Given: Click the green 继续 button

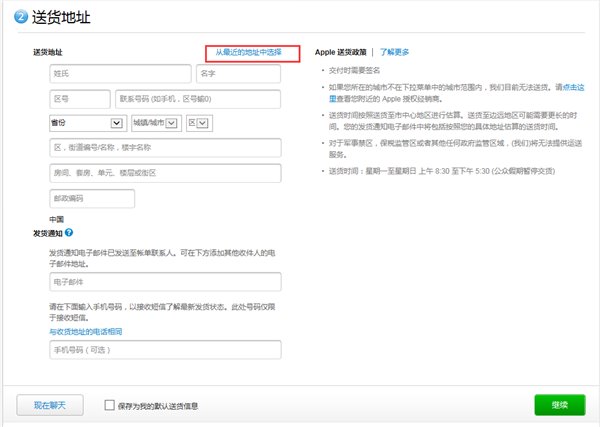Looking at the screenshot, I should (x=559, y=405).
